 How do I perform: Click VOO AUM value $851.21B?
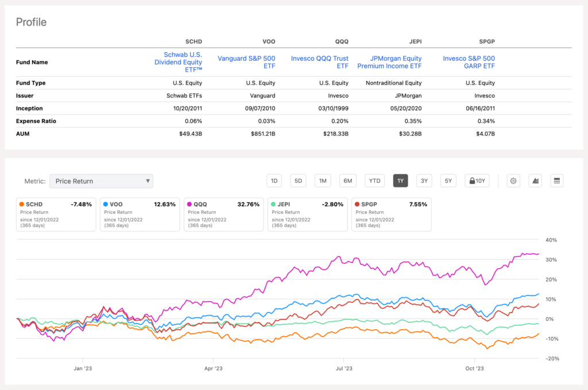[x=263, y=134]
